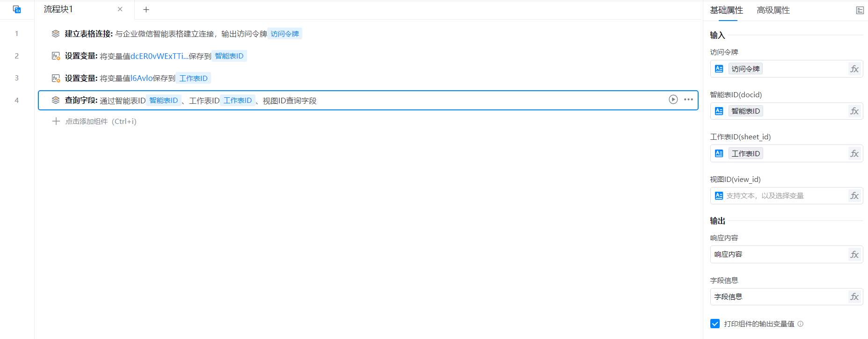Uncheck 打印组件的输出变量值 checkbox

(715, 324)
